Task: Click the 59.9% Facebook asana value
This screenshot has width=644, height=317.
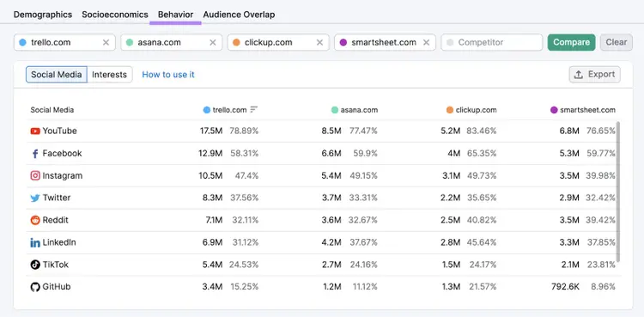Action: pos(365,154)
